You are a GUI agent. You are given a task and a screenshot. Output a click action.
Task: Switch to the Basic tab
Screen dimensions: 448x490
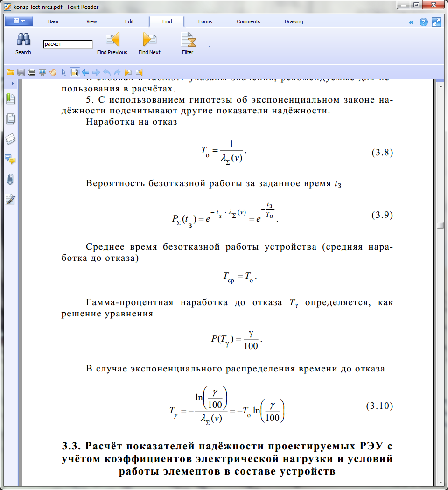(x=54, y=21)
